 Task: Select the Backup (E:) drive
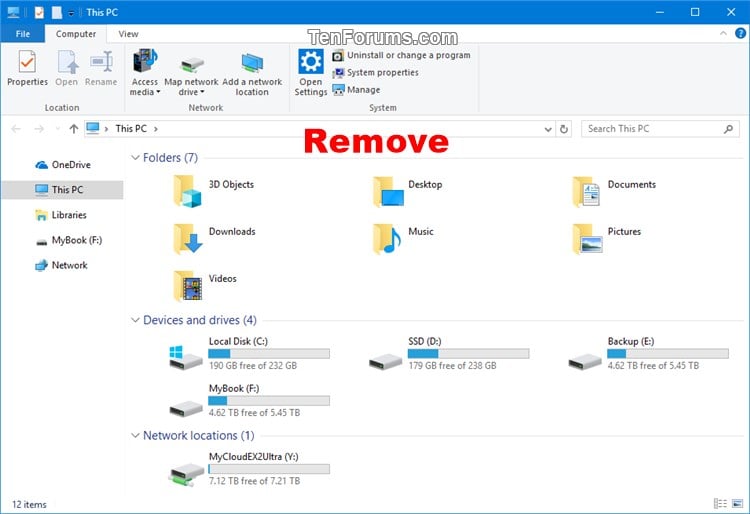click(x=648, y=355)
